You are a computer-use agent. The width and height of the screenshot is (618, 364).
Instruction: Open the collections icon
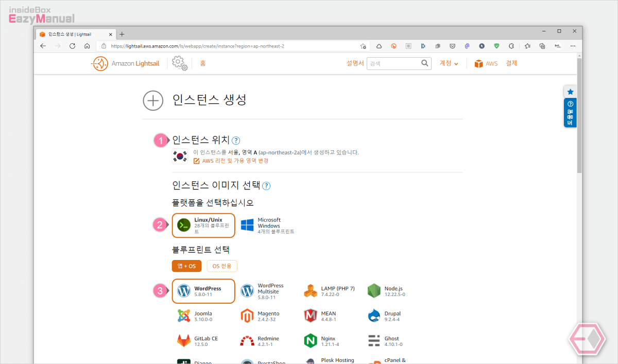click(x=542, y=46)
